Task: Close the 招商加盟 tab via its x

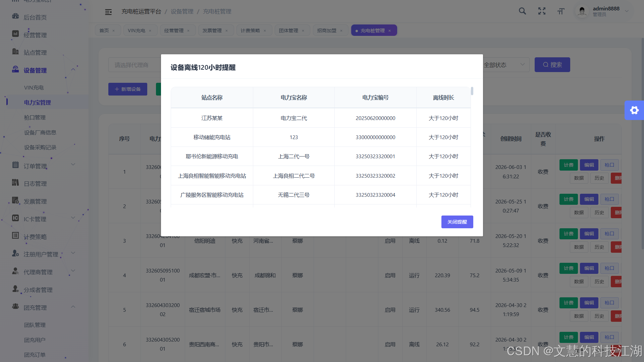Action: [x=341, y=31]
